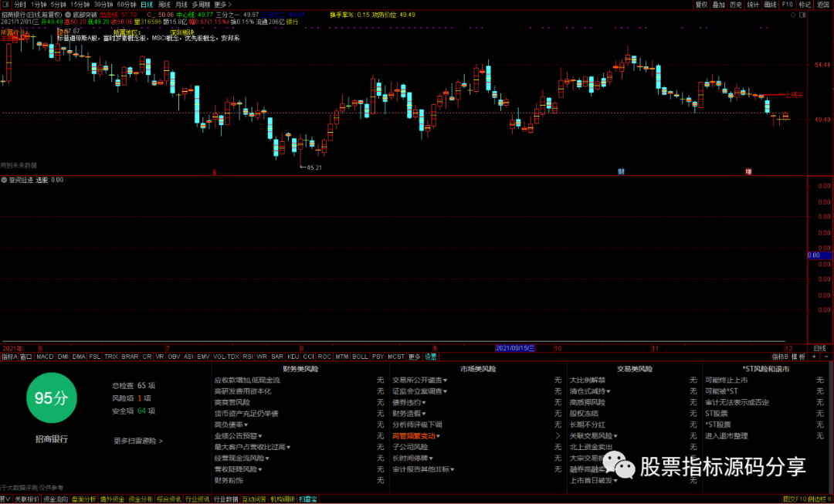
Task: Open the 模板 template option
Action: point(798,357)
